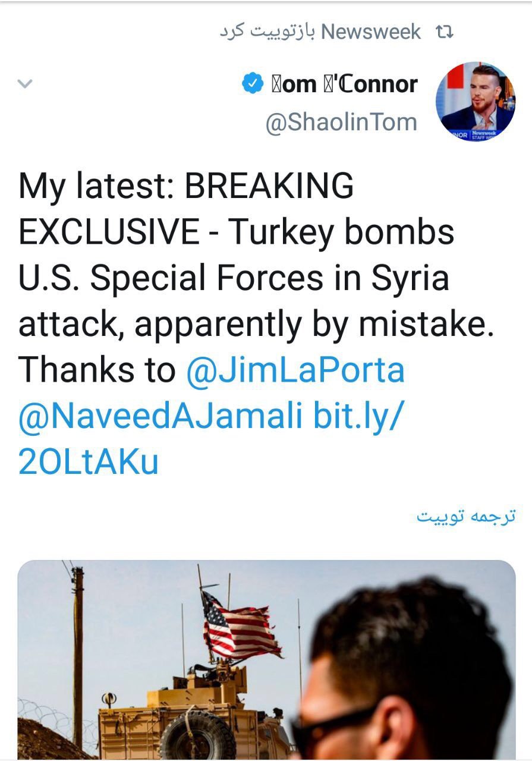Open the @JimLaPorta mention
Image resolution: width=532 pixels, height=761 pixels.
click(x=295, y=370)
